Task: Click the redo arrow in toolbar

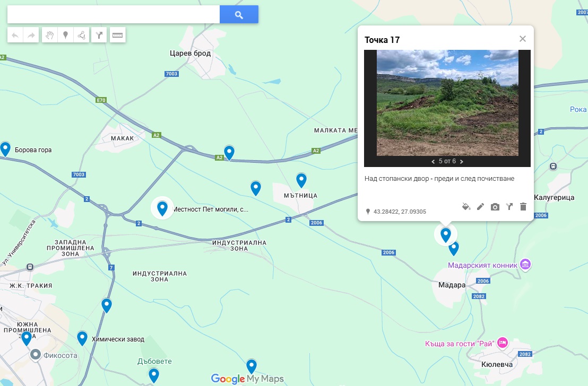Action: [x=31, y=36]
